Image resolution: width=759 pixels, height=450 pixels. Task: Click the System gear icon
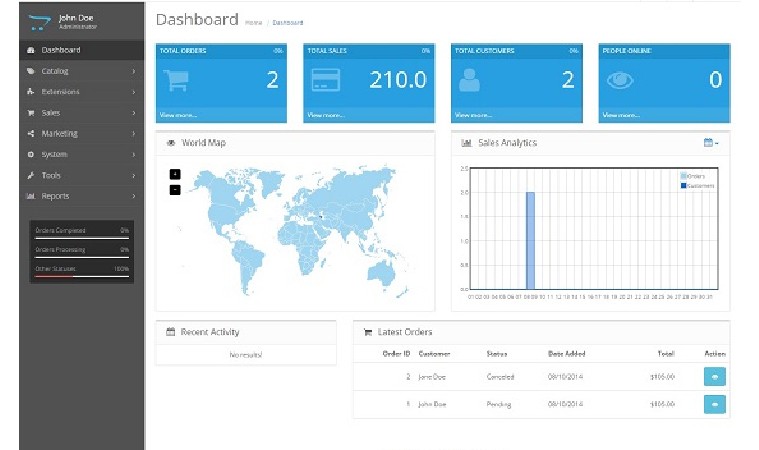pos(30,154)
